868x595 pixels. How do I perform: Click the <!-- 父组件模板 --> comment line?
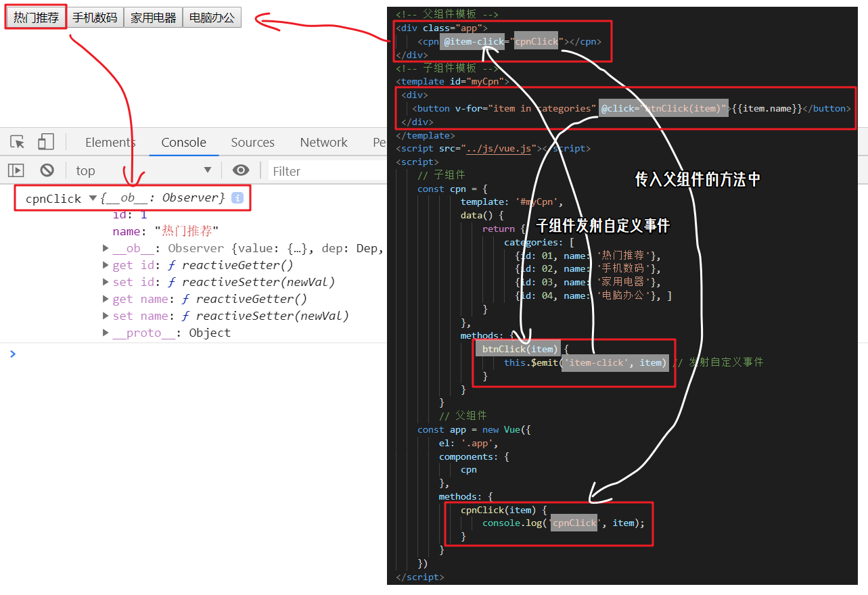click(447, 14)
